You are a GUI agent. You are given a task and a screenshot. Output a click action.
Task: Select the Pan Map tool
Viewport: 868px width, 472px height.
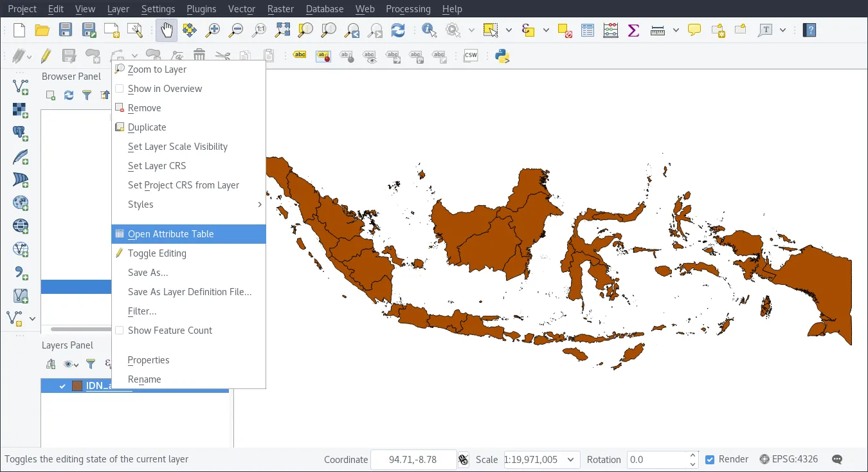coord(167,30)
